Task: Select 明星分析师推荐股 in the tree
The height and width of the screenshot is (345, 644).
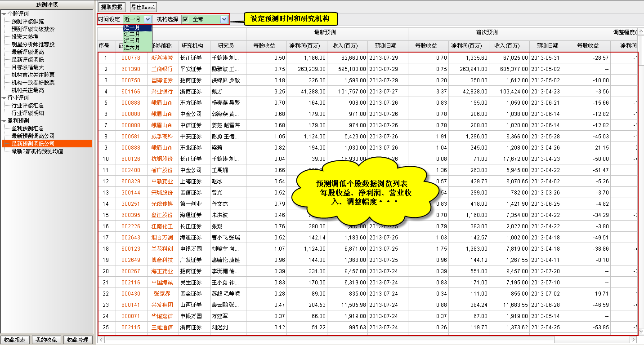Action: [x=33, y=44]
